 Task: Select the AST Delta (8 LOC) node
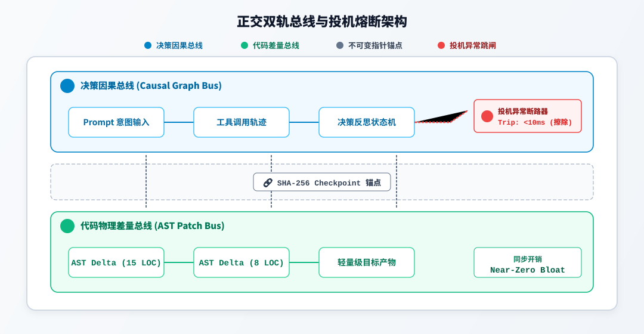[x=241, y=262]
